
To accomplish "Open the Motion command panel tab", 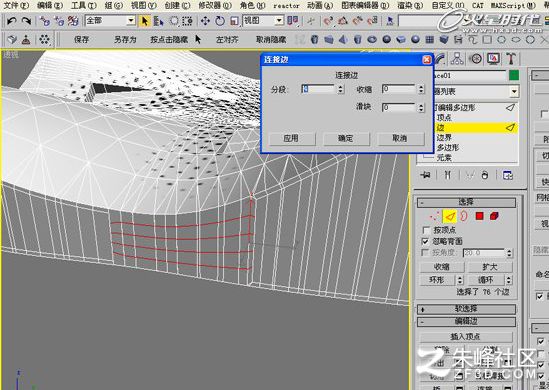I will [x=475, y=59].
